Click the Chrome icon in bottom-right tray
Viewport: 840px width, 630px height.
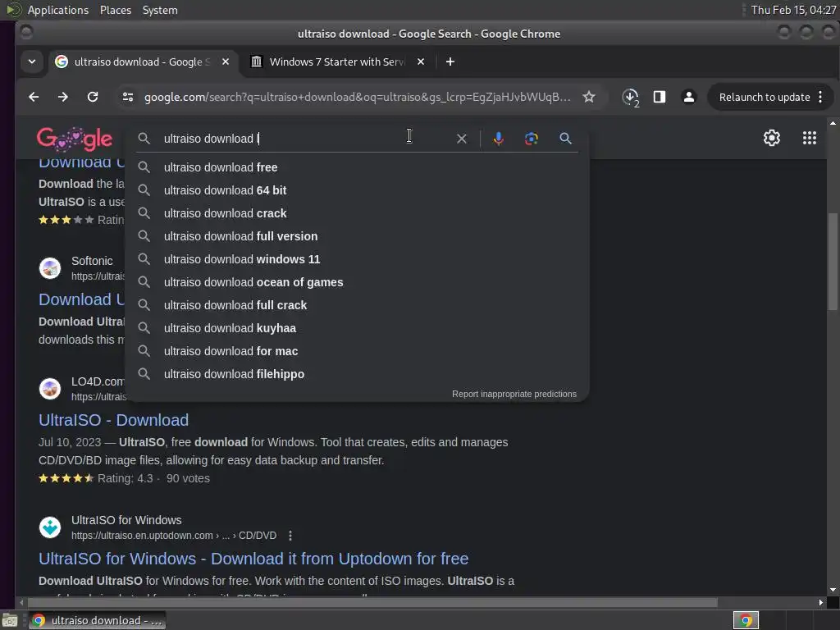click(x=746, y=620)
